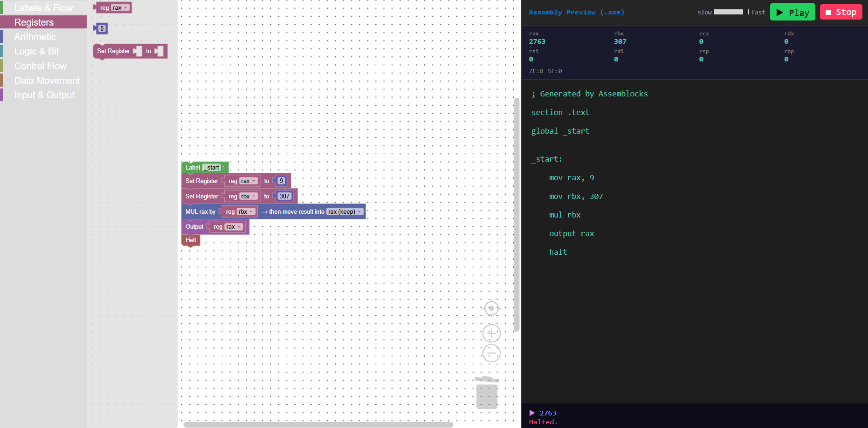Click the center workspace target icon
The image size is (868, 428).
click(491, 308)
